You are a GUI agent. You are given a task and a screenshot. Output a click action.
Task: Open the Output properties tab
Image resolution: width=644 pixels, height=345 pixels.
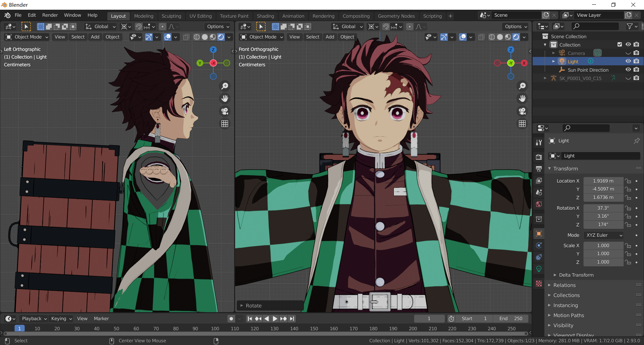click(x=539, y=169)
